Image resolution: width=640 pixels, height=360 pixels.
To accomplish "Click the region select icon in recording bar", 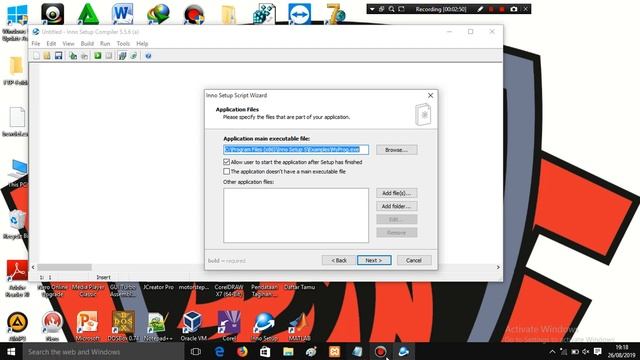I will click(401, 9).
